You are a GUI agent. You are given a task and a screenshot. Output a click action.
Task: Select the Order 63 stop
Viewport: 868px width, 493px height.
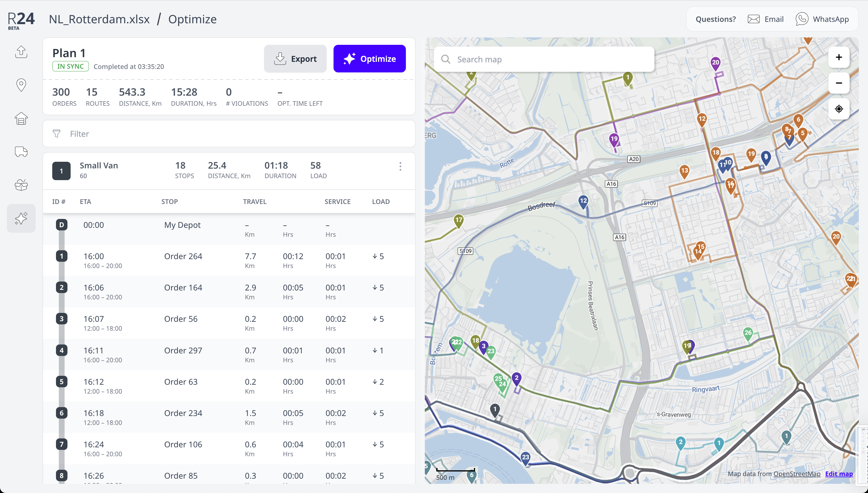tap(229, 386)
